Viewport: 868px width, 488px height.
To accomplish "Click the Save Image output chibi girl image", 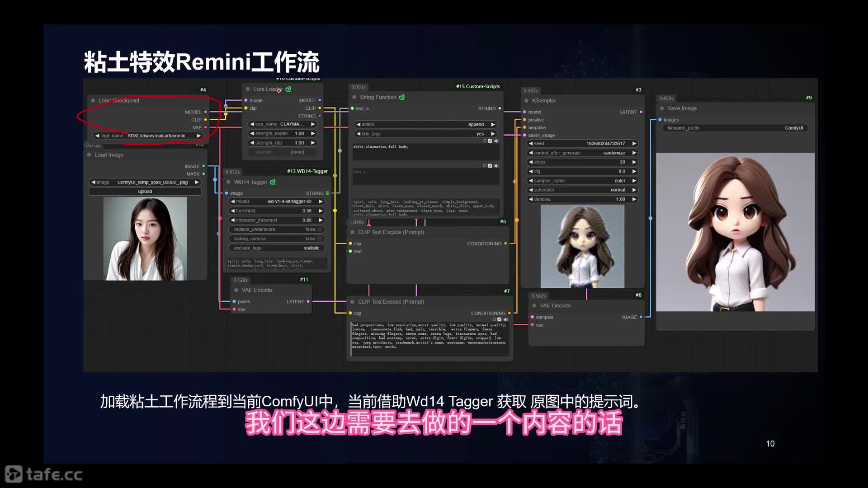I will 735,232.
